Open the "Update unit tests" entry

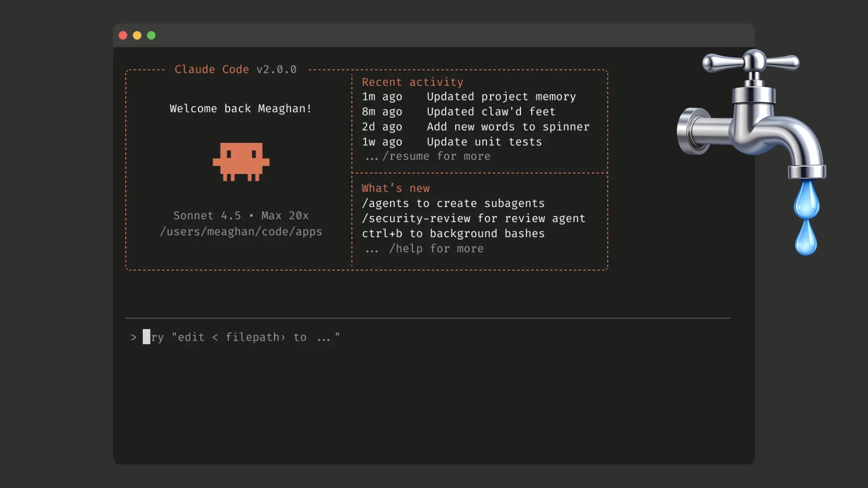tap(484, 142)
